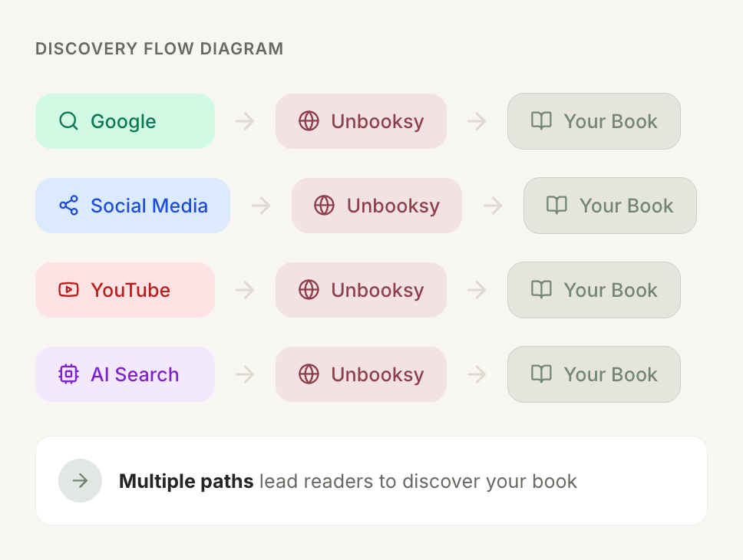The image size is (743, 560).
Task: Select the green Google source pill
Action: (125, 120)
